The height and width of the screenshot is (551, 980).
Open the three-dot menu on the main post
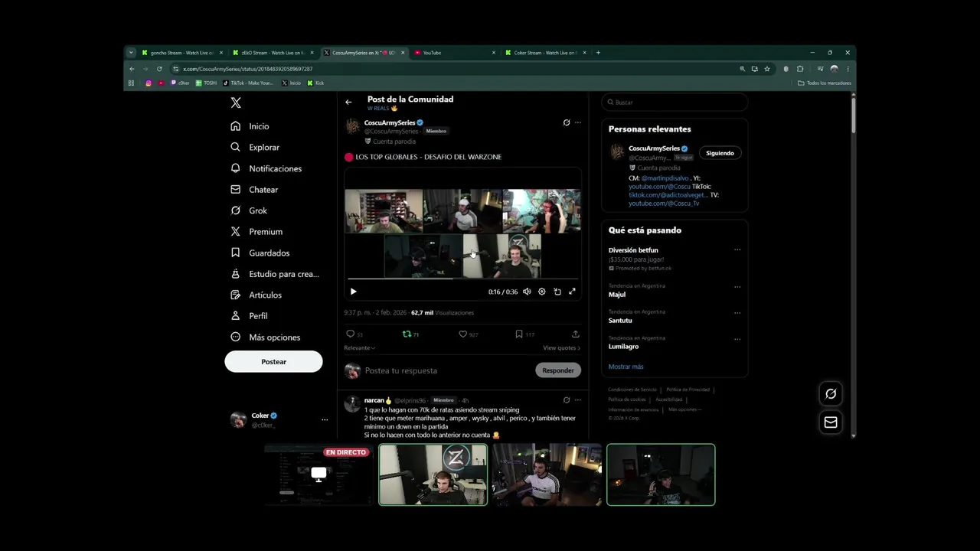pos(578,122)
